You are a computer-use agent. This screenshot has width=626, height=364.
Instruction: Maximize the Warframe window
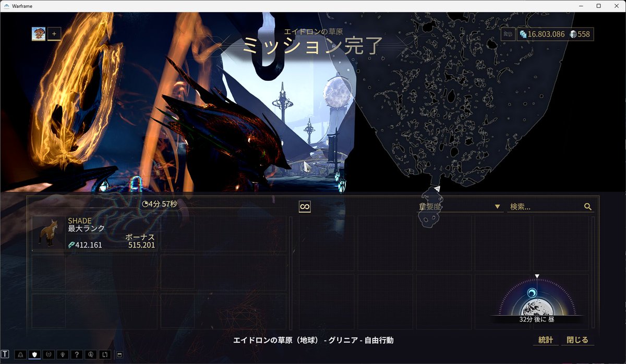pyautogui.click(x=598, y=6)
